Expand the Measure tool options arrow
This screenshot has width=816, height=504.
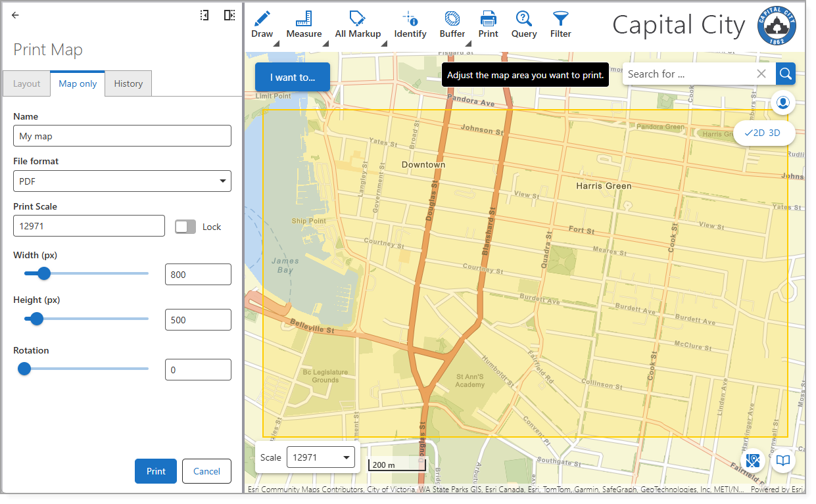[x=325, y=44]
